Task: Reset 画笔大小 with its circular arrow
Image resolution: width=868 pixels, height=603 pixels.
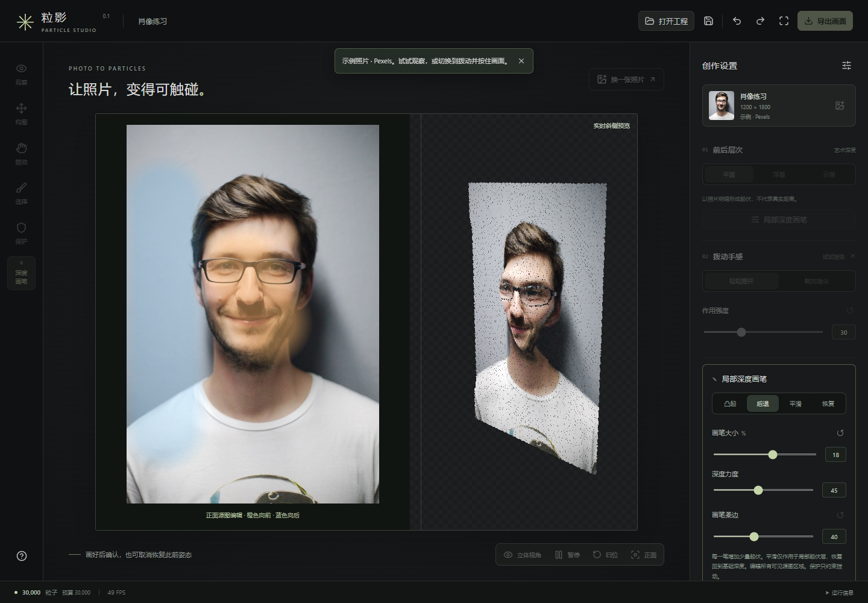Action: click(x=840, y=433)
